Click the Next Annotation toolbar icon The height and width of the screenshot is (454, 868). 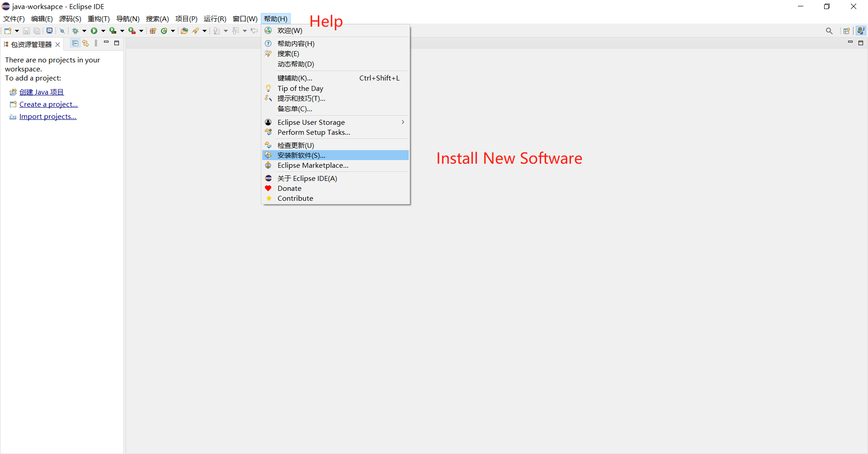(217, 31)
